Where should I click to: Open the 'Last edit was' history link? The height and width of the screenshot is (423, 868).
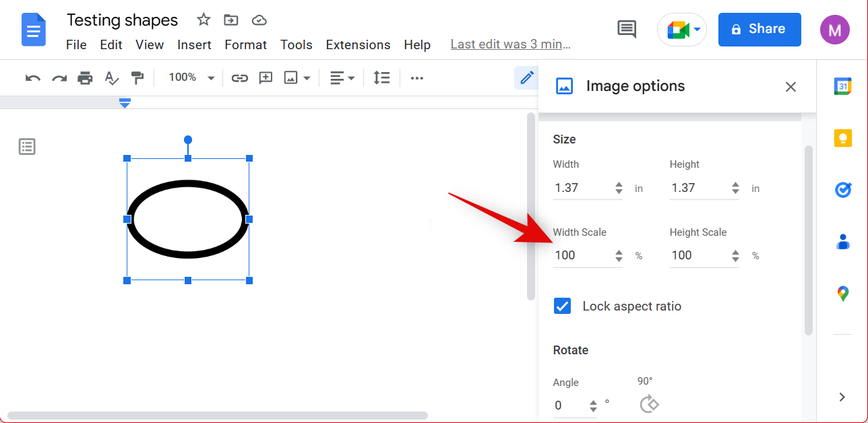[x=510, y=45]
